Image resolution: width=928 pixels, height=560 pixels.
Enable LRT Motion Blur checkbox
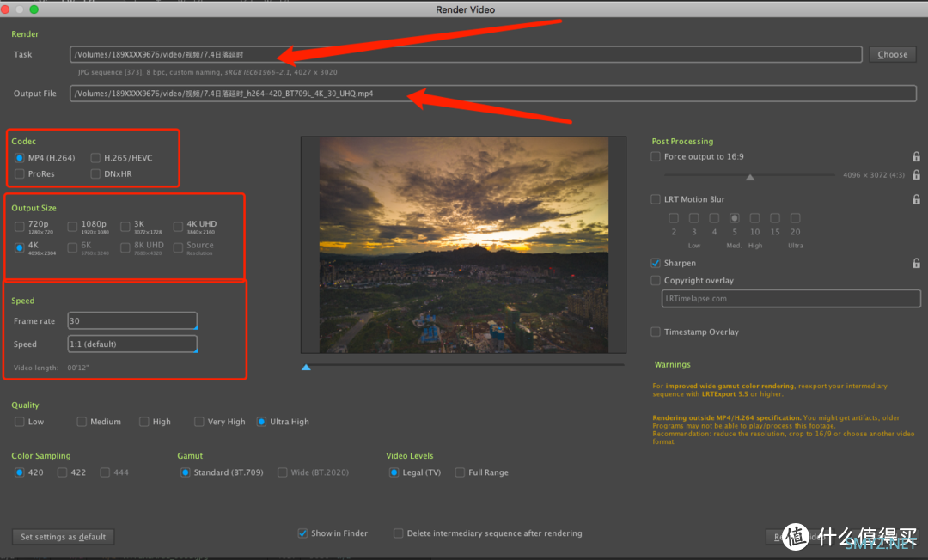[655, 199]
